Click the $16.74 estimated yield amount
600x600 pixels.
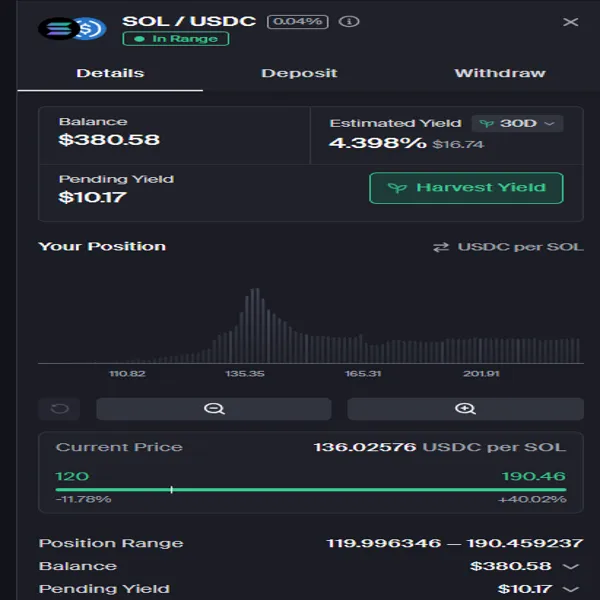(458, 144)
